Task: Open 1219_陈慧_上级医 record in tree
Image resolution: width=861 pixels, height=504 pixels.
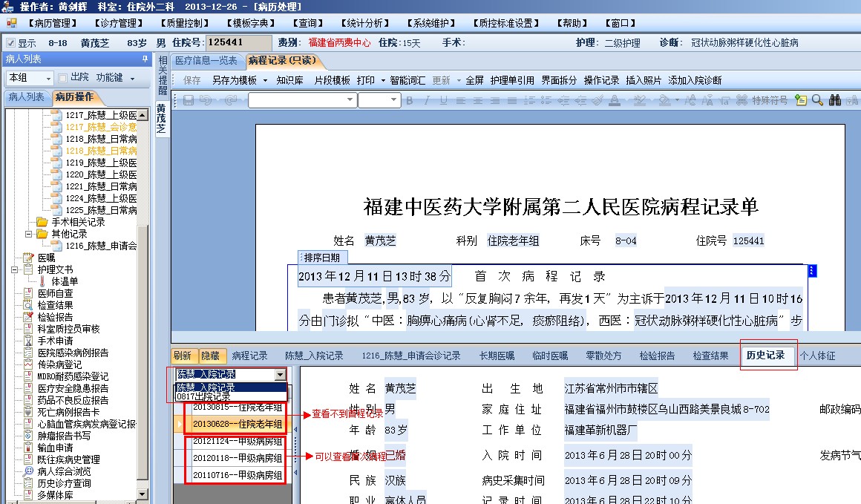Action: [x=101, y=163]
